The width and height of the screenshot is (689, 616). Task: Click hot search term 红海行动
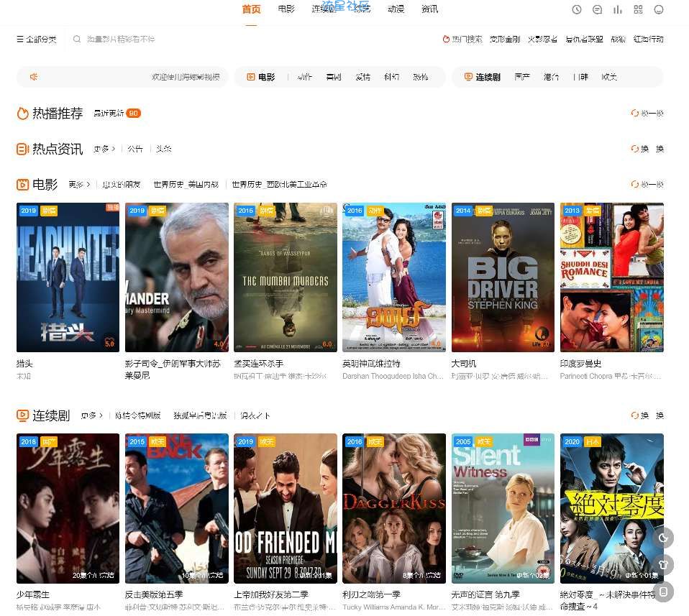click(x=649, y=39)
